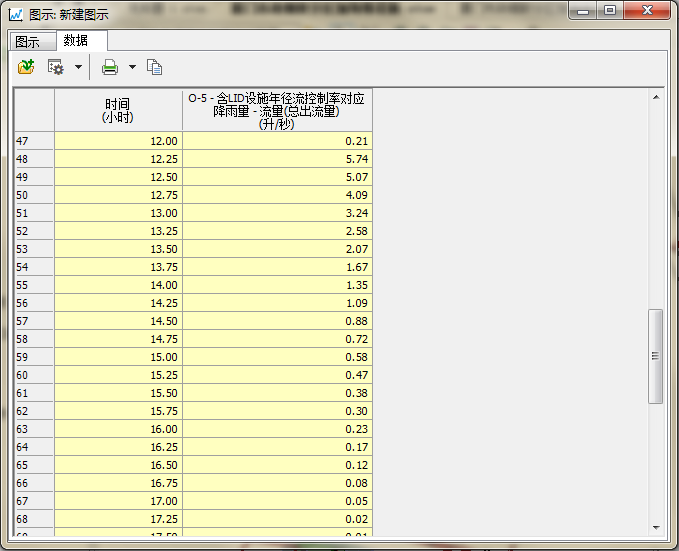679x551 pixels.
Task: Click flow value 0.08
Action: click(277, 483)
